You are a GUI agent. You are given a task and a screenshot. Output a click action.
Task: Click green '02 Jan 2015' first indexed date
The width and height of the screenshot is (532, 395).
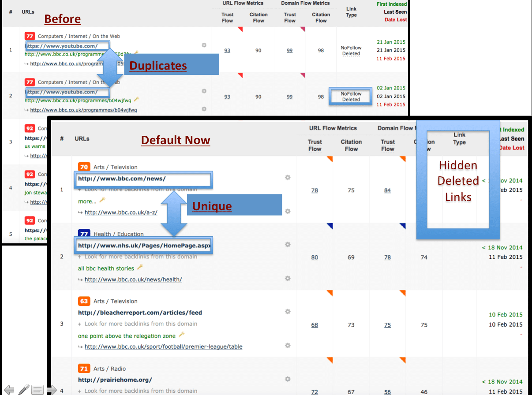[391, 88]
